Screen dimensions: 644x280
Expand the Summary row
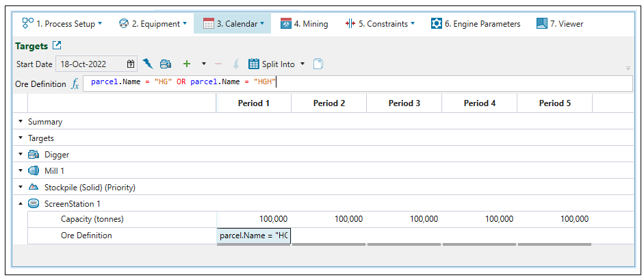point(21,122)
